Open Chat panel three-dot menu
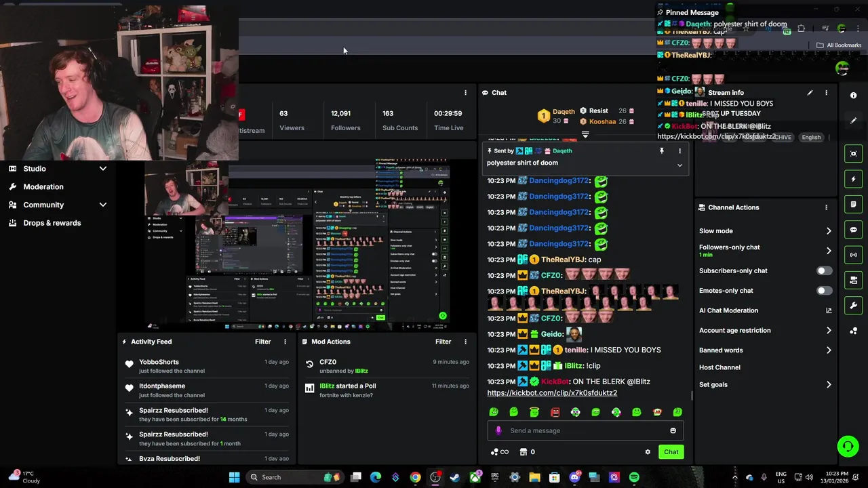The width and height of the screenshot is (868, 488). (682, 93)
